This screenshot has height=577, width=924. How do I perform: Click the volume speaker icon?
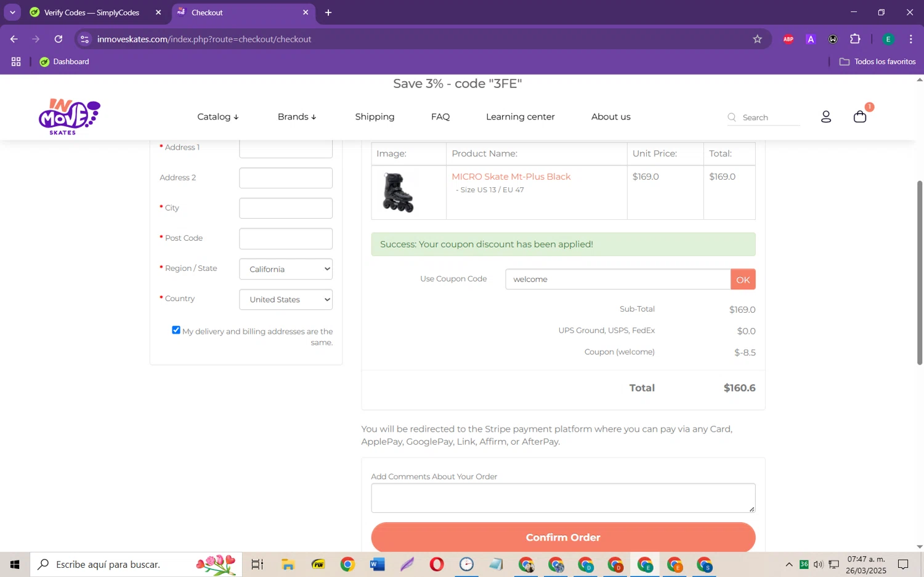click(x=818, y=564)
